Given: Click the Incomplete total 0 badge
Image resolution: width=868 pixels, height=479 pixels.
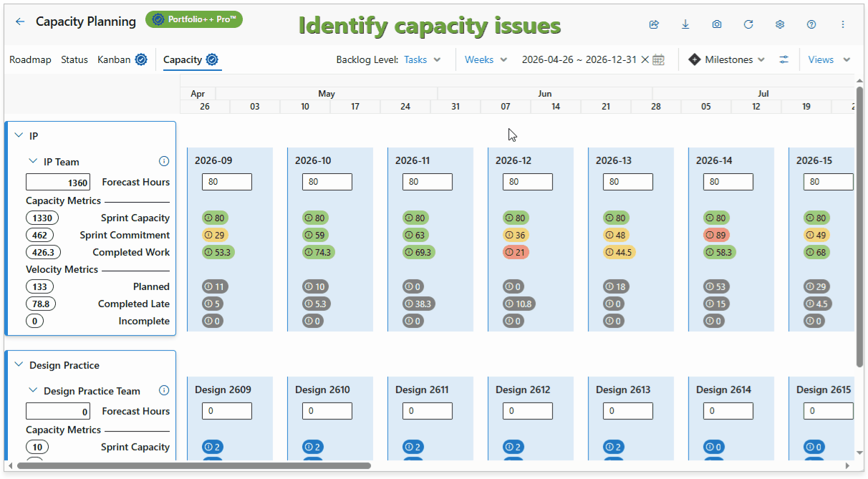Looking at the screenshot, I should 35,321.
